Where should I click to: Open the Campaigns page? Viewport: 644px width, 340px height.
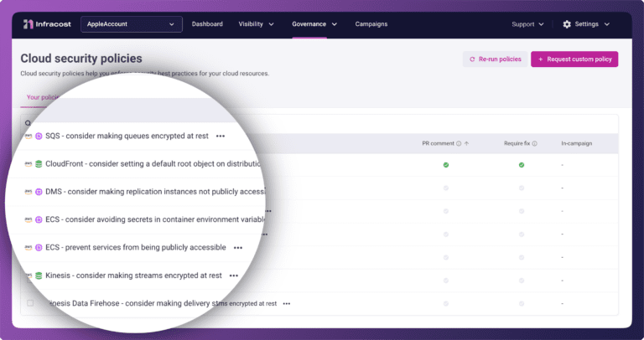(371, 24)
